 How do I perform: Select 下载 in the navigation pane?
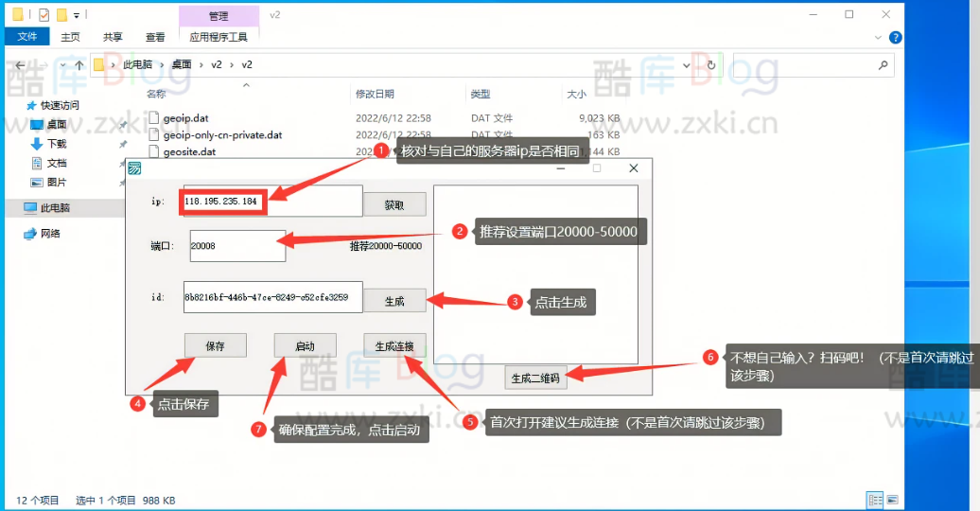[x=56, y=144]
